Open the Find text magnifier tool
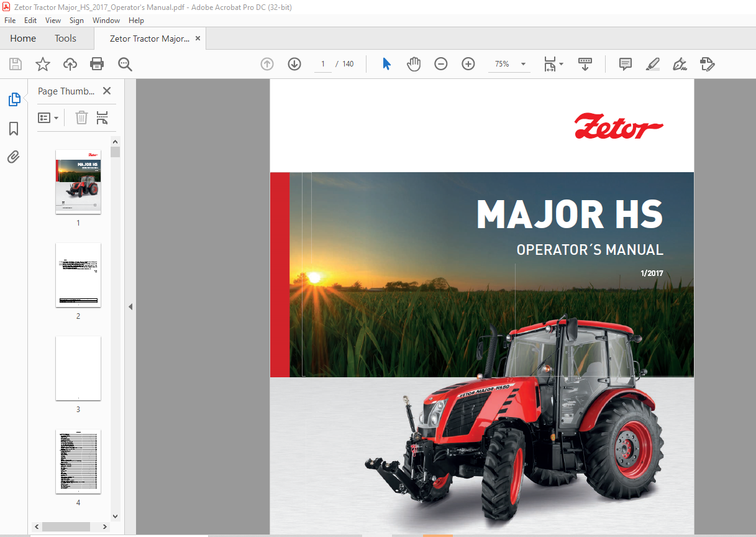Image resolution: width=756 pixels, height=537 pixels. tap(125, 64)
